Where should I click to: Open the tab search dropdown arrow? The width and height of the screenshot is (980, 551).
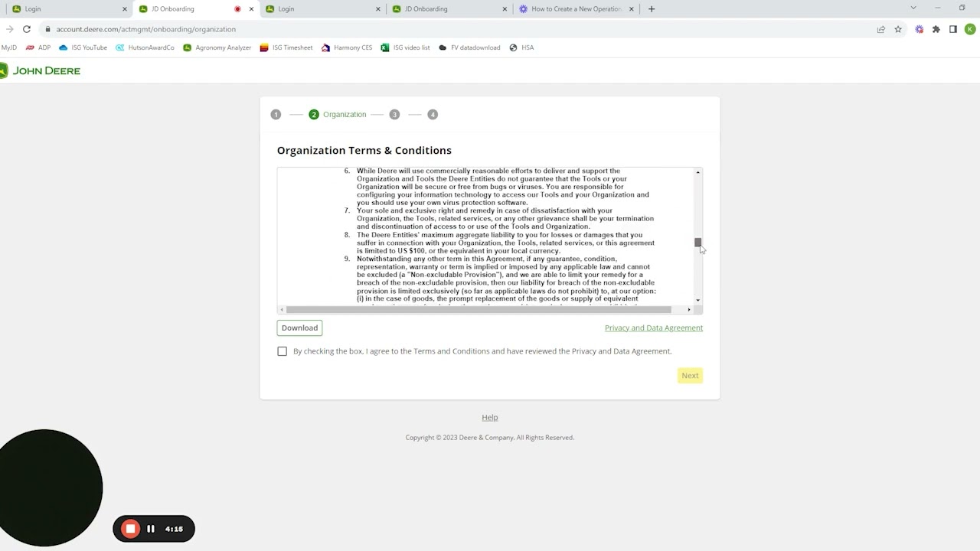(x=913, y=8)
